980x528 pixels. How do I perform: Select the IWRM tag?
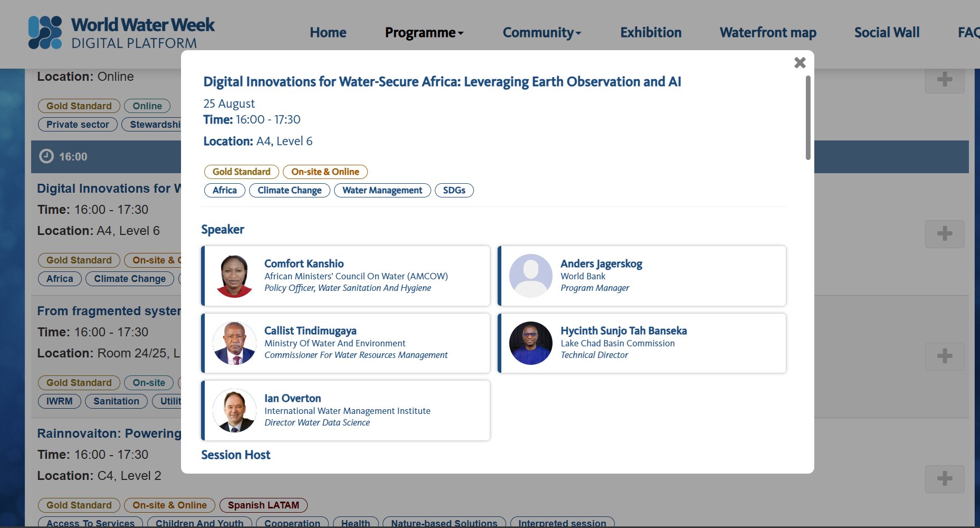coord(59,401)
